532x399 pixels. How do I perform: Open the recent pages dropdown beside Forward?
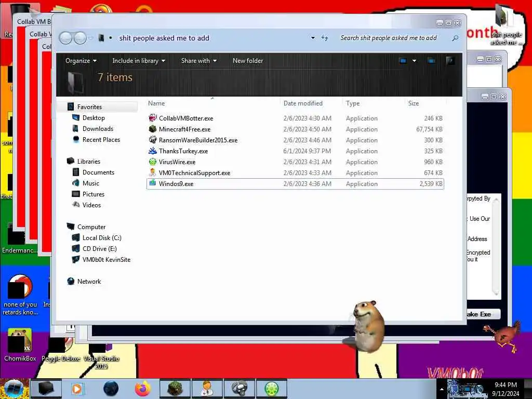(91, 38)
